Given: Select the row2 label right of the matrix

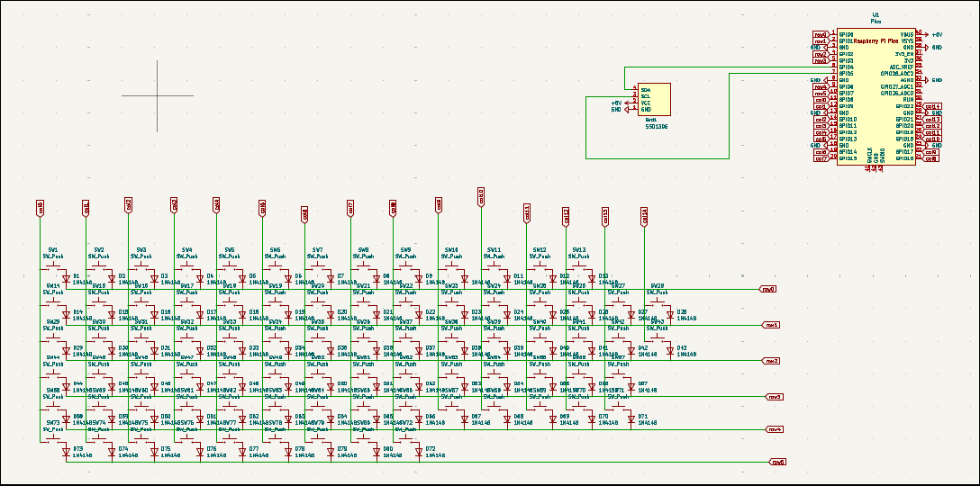Looking at the screenshot, I should (771, 361).
